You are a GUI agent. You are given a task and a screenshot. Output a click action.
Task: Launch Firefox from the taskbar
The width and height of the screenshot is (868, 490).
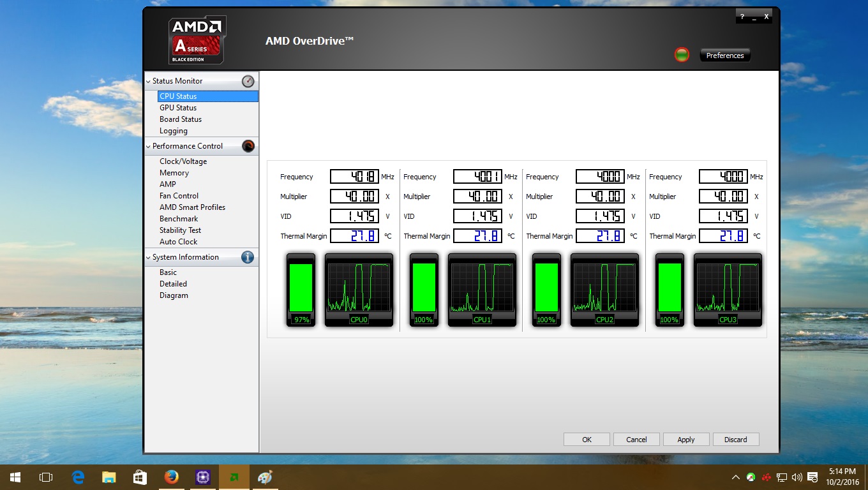(171, 477)
